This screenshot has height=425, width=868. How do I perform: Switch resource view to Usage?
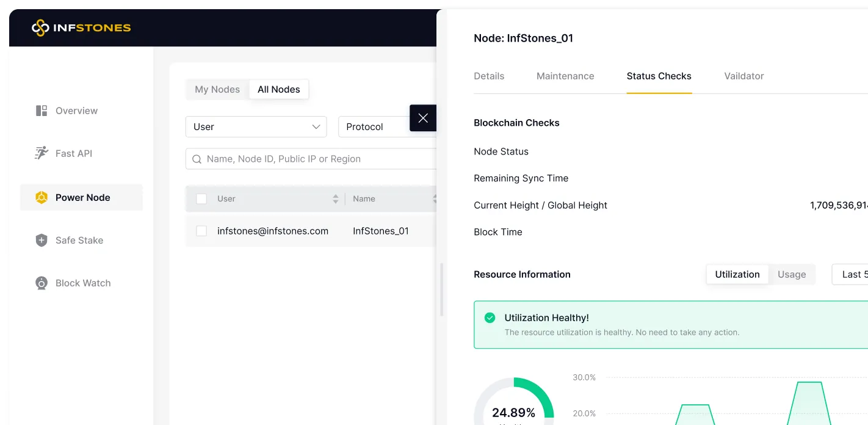click(792, 274)
